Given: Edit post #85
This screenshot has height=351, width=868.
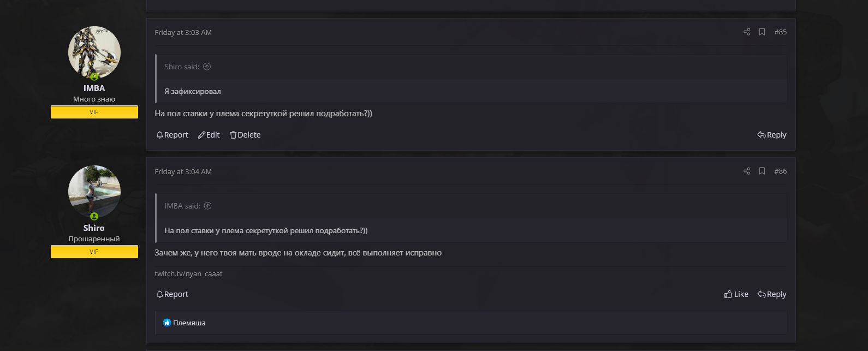Looking at the screenshot, I should 209,135.
